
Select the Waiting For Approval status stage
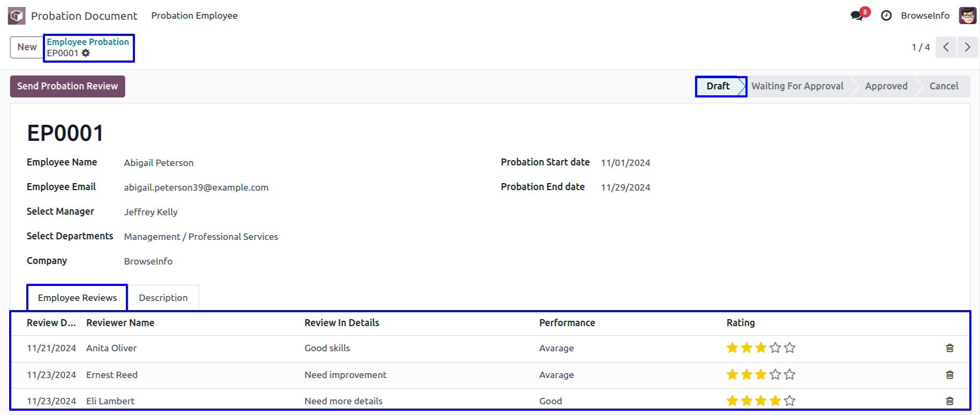point(797,86)
